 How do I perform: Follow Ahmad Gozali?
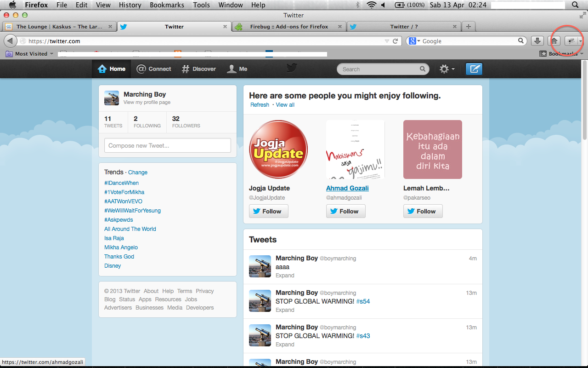pos(346,211)
